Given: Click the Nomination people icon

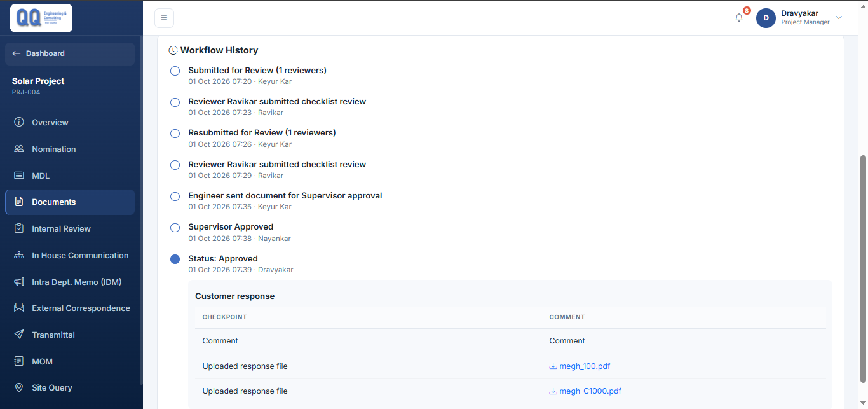Looking at the screenshot, I should pyautogui.click(x=19, y=149).
